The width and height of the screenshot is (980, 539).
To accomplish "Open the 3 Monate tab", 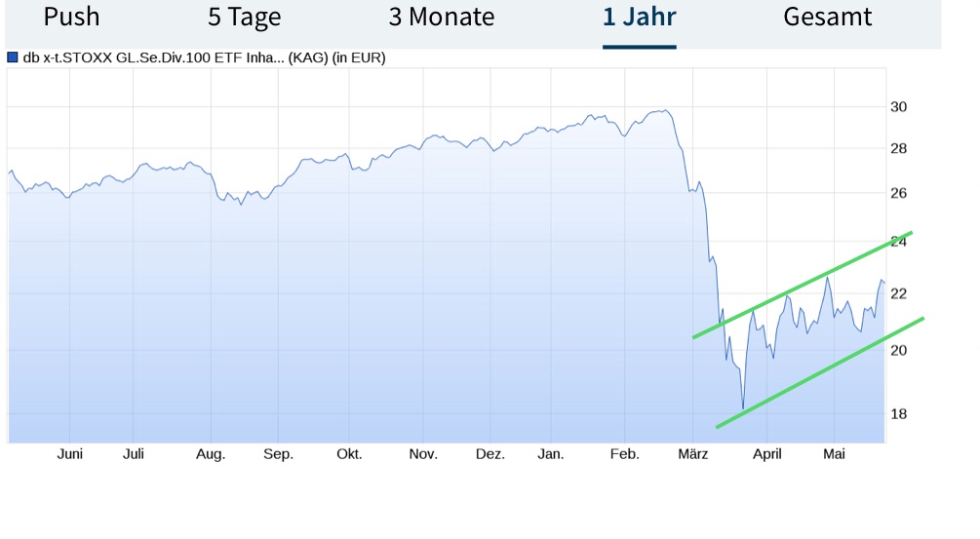I will [441, 18].
